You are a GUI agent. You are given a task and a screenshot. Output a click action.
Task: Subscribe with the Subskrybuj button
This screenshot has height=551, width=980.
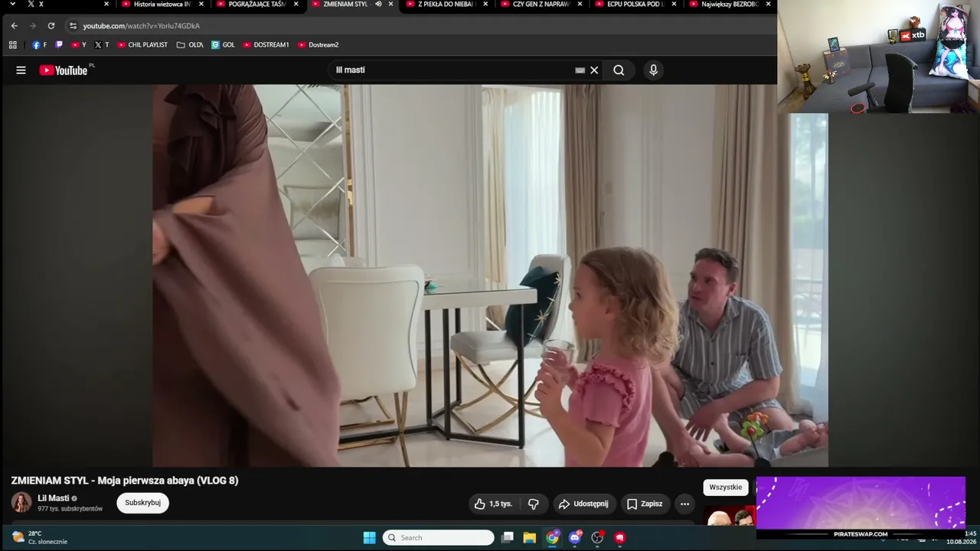pos(142,503)
